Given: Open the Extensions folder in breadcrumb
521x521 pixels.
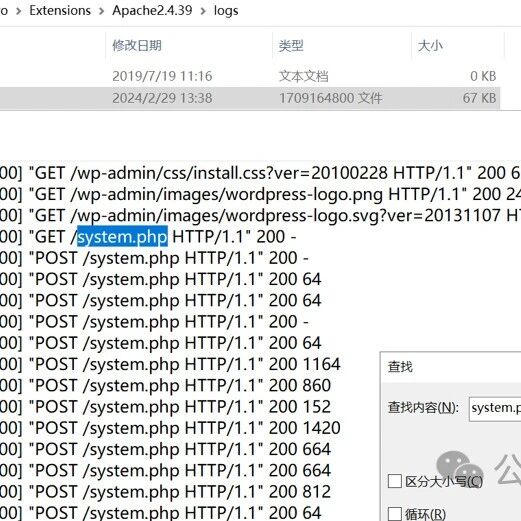Looking at the screenshot, I should coord(60,11).
